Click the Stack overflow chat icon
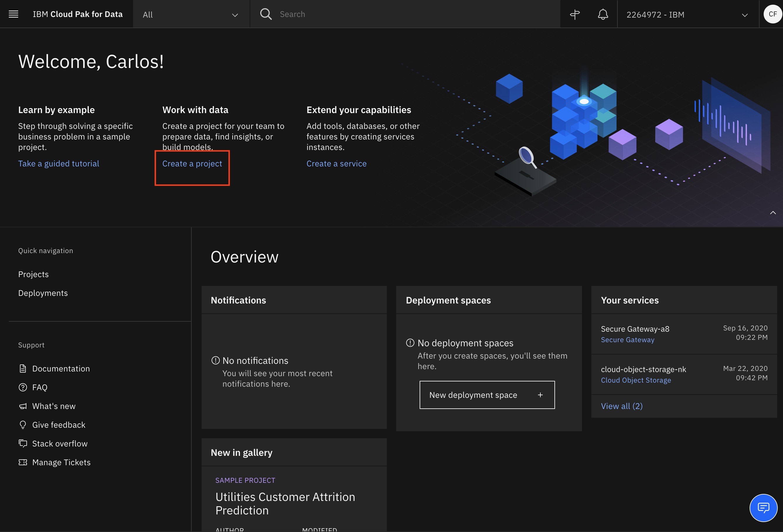 click(x=23, y=444)
